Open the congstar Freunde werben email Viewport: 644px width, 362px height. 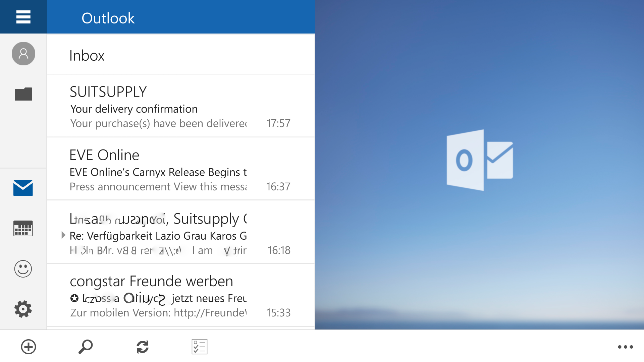pos(181,296)
